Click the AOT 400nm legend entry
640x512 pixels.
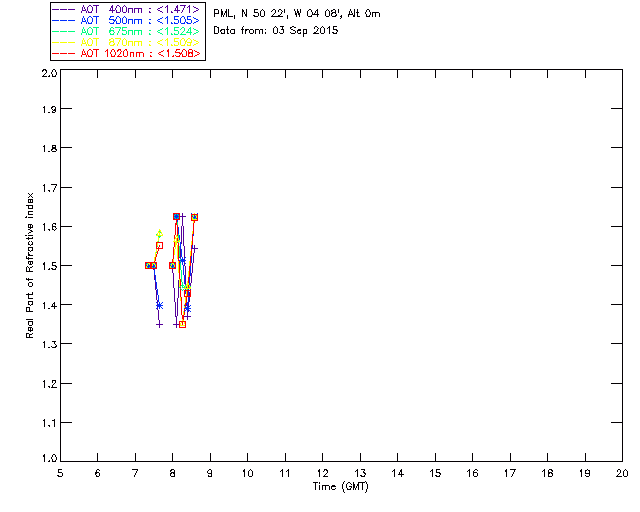126,9
